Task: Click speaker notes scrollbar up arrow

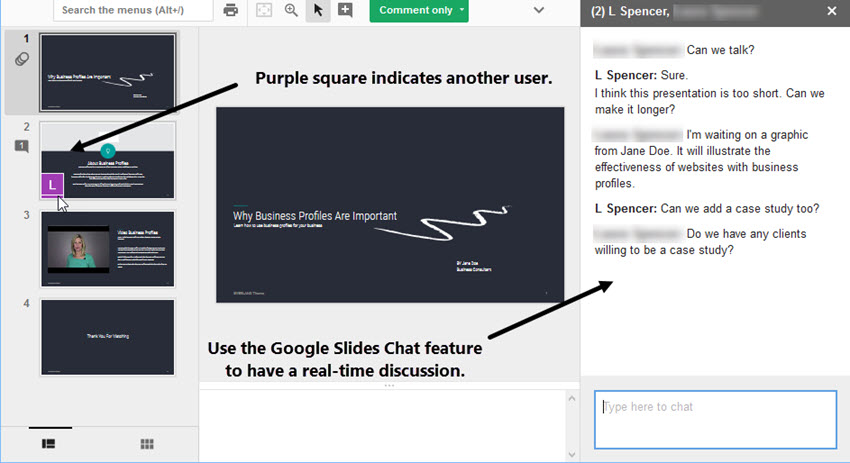Action: tap(571, 398)
